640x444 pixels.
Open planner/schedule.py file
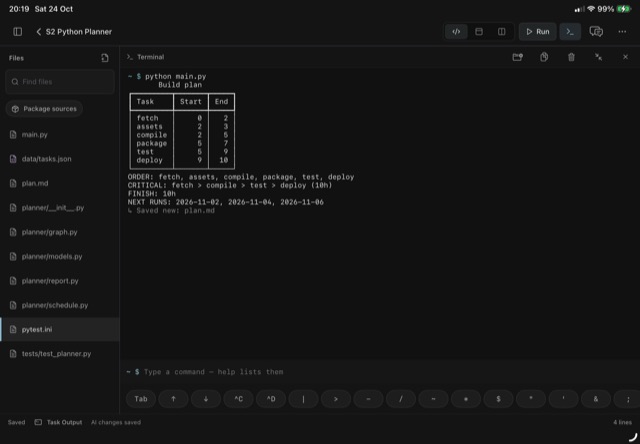pyautogui.click(x=60, y=305)
